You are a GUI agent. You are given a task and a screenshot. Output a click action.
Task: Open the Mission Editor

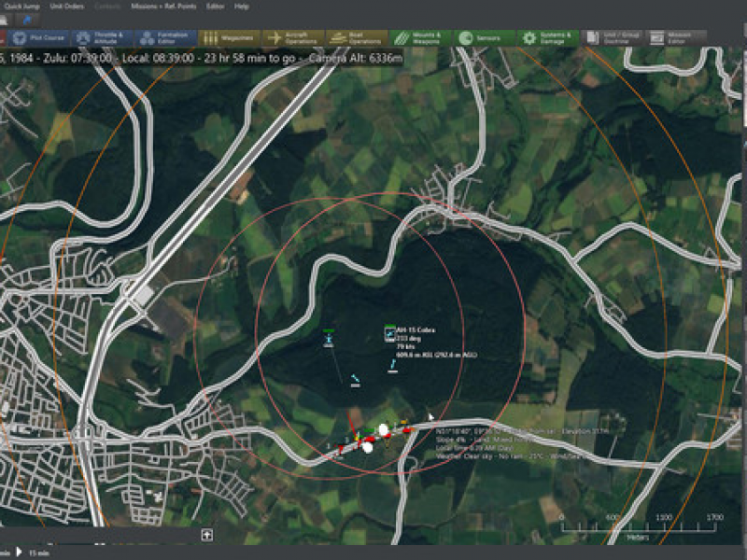675,38
